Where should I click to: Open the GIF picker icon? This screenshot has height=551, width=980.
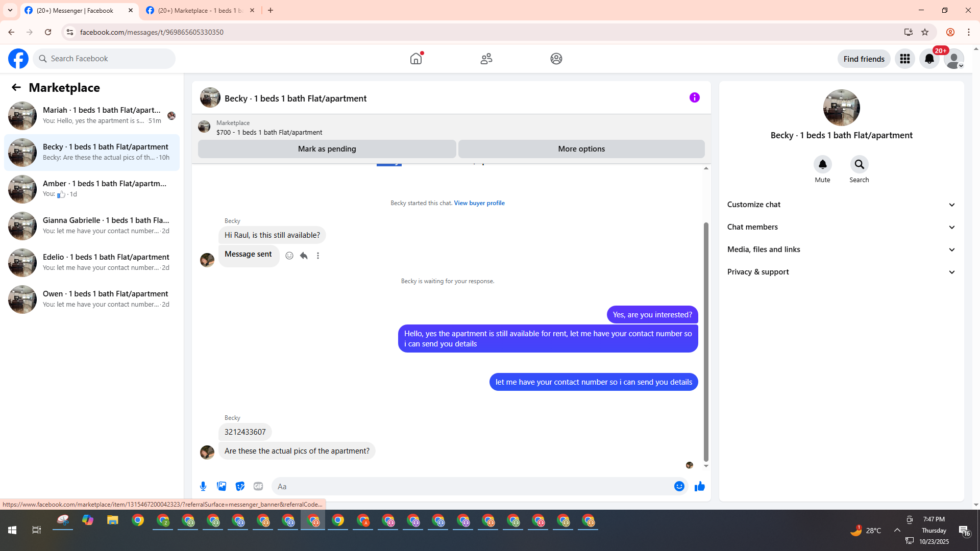click(x=258, y=486)
